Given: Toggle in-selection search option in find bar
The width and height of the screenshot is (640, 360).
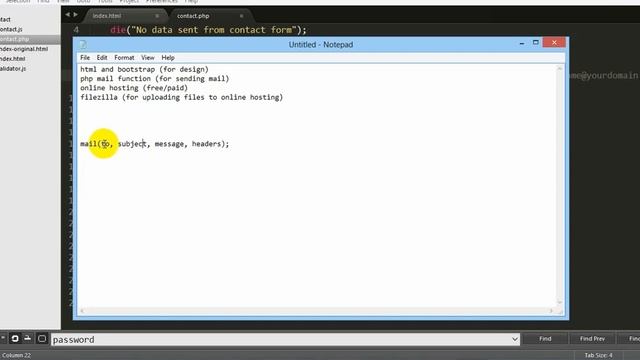Looking at the screenshot, I should [x=28, y=339].
